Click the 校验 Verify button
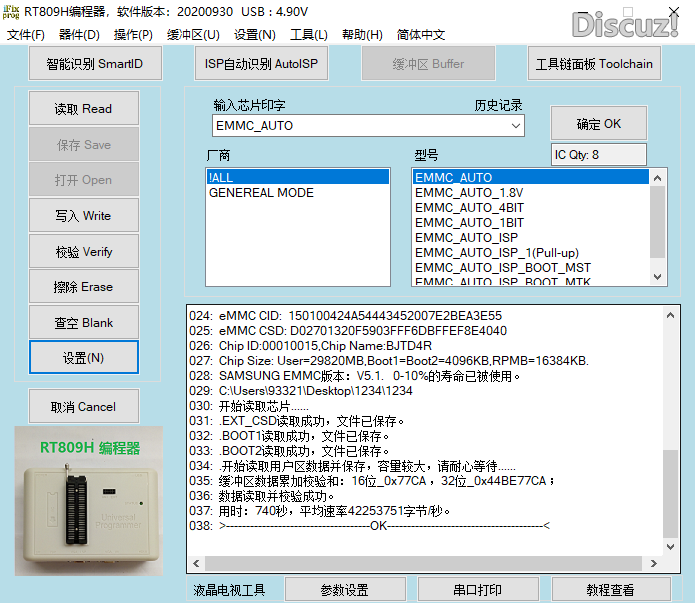The image size is (695, 603). pyautogui.click(x=84, y=252)
